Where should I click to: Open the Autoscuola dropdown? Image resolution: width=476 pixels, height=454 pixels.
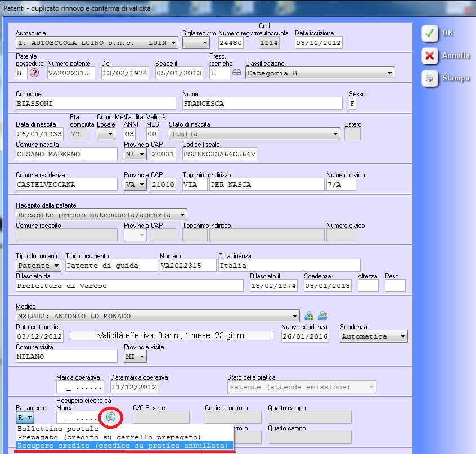pyautogui.click(x=173, y=43)
